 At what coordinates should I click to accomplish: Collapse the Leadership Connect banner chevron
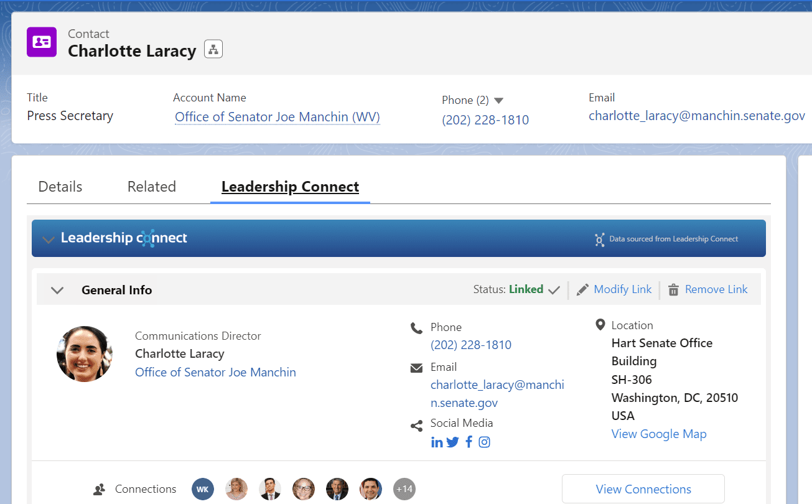click(x=49, y=238)
